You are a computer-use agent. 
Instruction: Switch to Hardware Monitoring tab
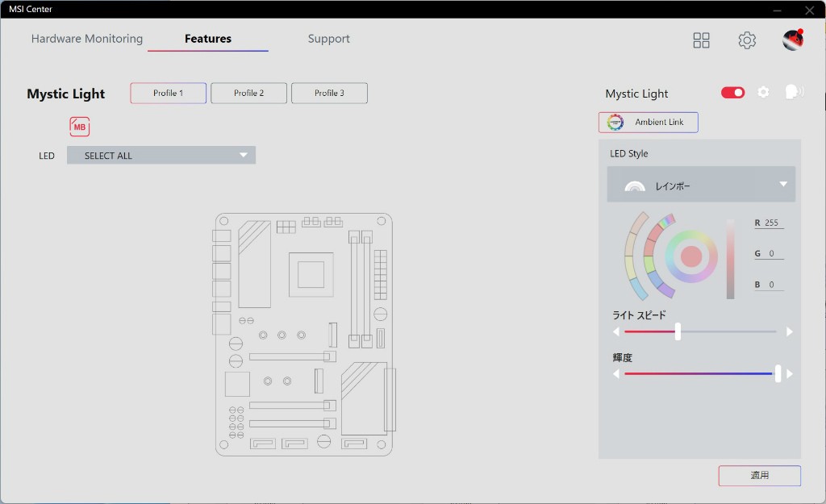pyautogui.click(x=87, y=39)
